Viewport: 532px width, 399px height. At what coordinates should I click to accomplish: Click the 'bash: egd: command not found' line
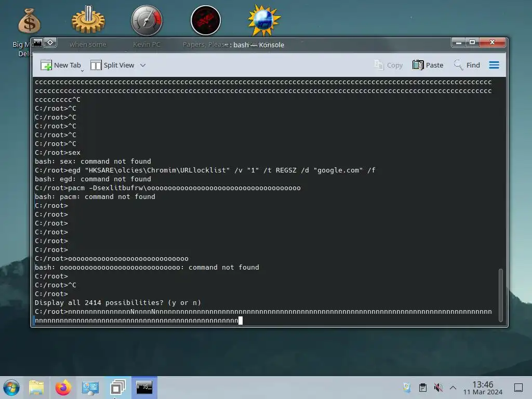(92, 179)
